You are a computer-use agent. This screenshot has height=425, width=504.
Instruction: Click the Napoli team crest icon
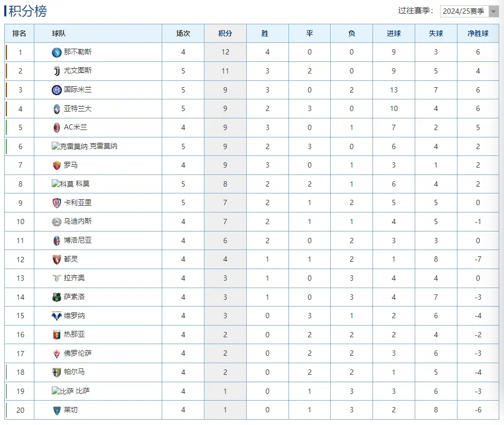point(57,52)
